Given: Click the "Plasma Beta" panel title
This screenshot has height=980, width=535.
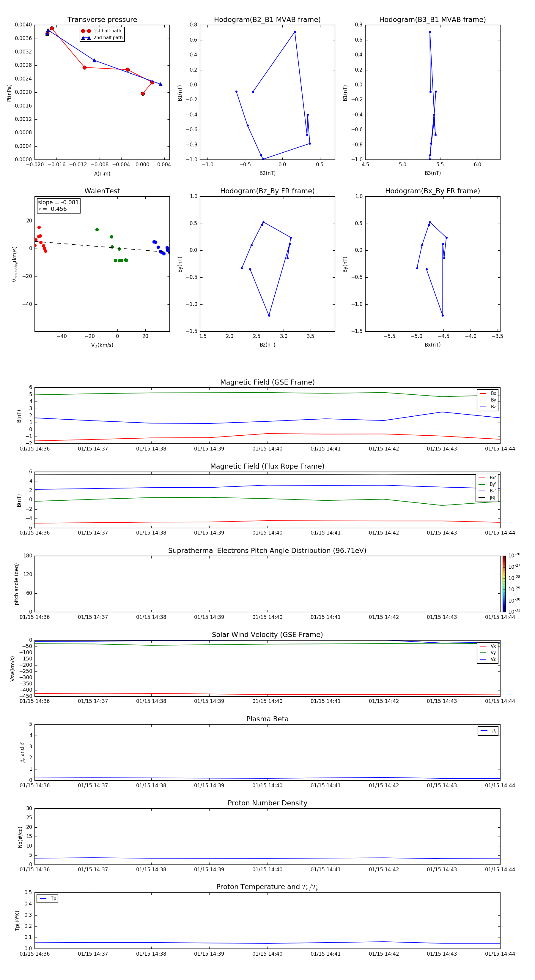Looking at the screenshot, I should tap(267, 719).
